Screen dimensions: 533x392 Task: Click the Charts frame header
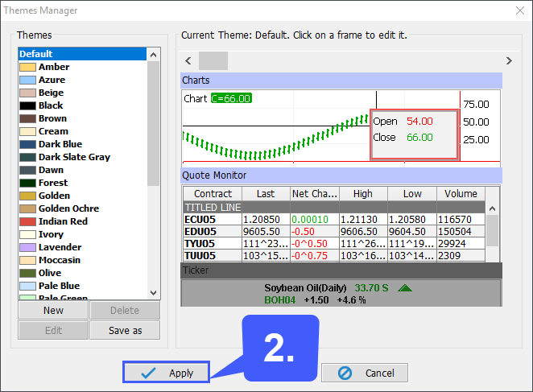[341, 80]
